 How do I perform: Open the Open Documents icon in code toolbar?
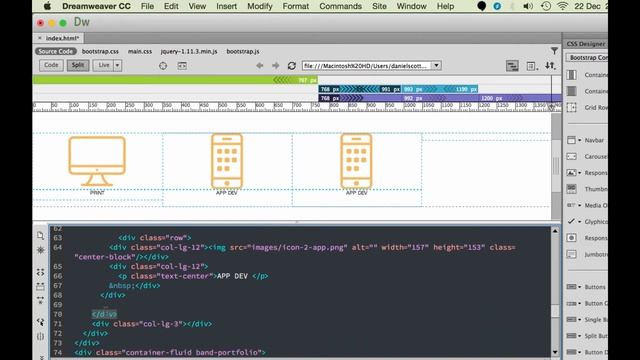point(40,236)
